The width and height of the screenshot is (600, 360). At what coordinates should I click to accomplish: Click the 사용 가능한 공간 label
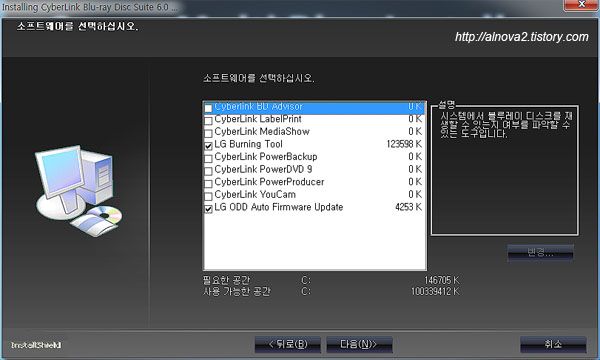(237, 292)
